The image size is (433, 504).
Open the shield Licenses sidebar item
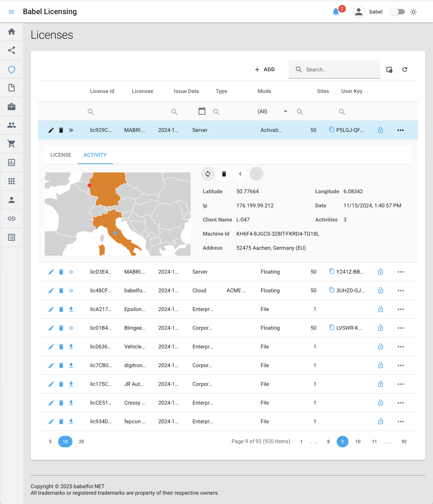point(11,69)
